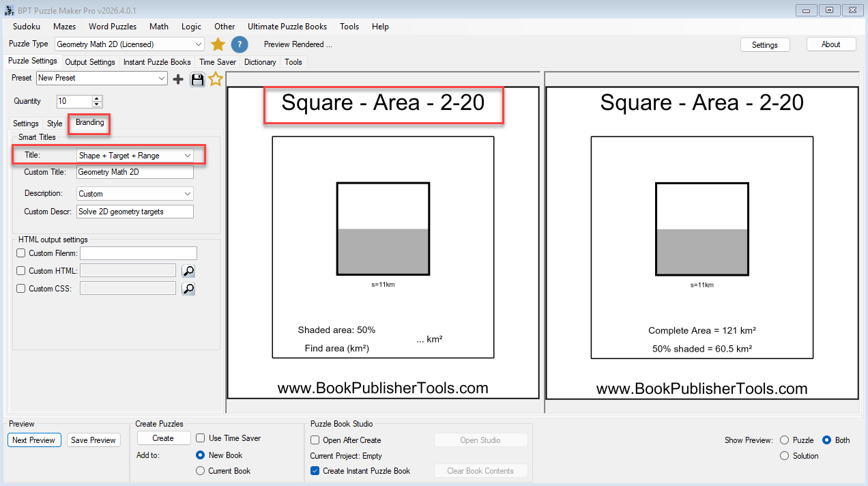This screenshot has width=868, height=486.
Task: Click the puzzle preview page thumbnail
Action: click(x=383, y=242)
